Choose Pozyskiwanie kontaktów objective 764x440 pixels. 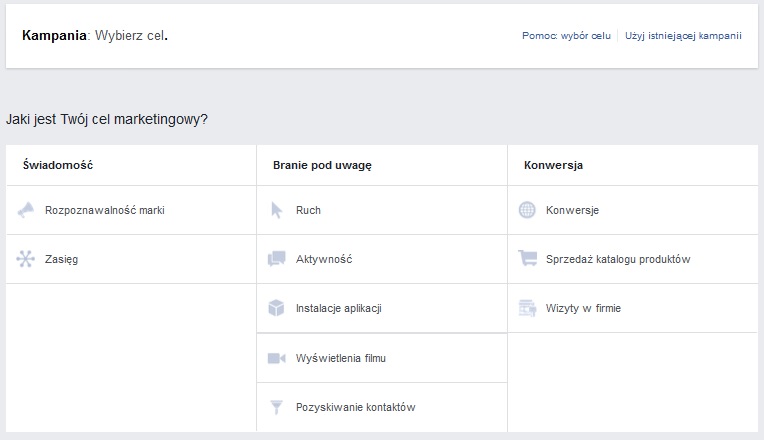point(355,407)
